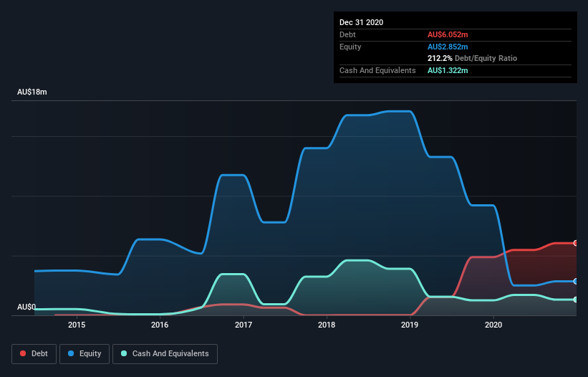Select the red Debt endpoint marker
Screen dimensions: 588x377
click(x=576, y=243)
